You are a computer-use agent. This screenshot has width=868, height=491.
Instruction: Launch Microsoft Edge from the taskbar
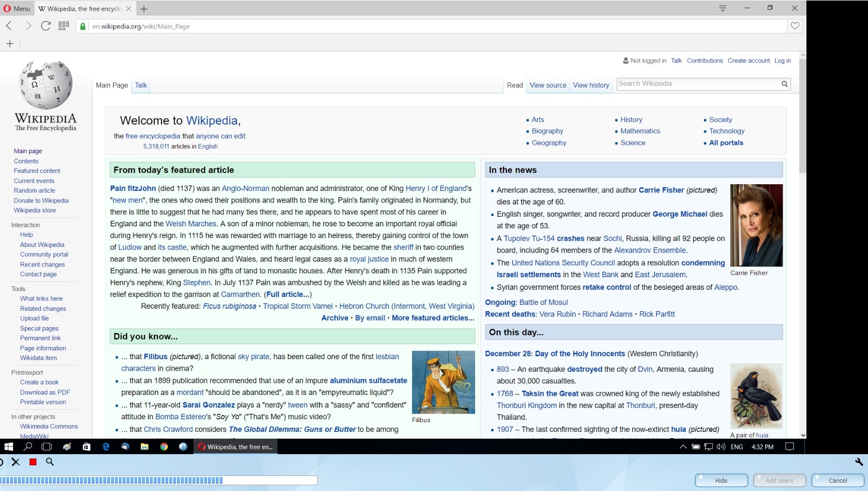[106, 447]
